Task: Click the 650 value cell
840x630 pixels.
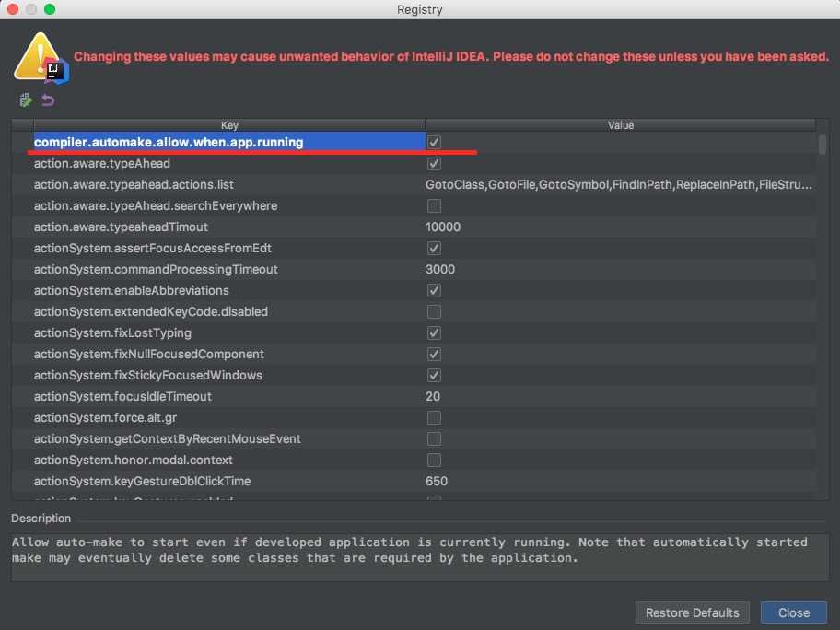Action: [x=436, y=481]
